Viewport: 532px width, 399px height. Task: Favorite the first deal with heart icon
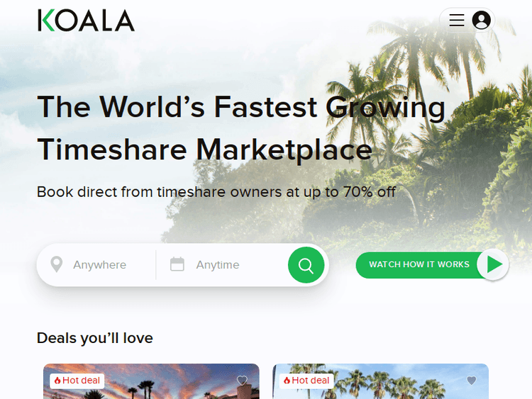click(242, 381)
